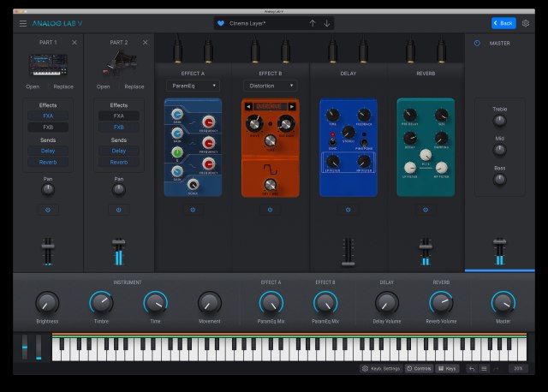Click the Master macro knob in the bottom row
548x392 pixels.
(x=503, y=303)
